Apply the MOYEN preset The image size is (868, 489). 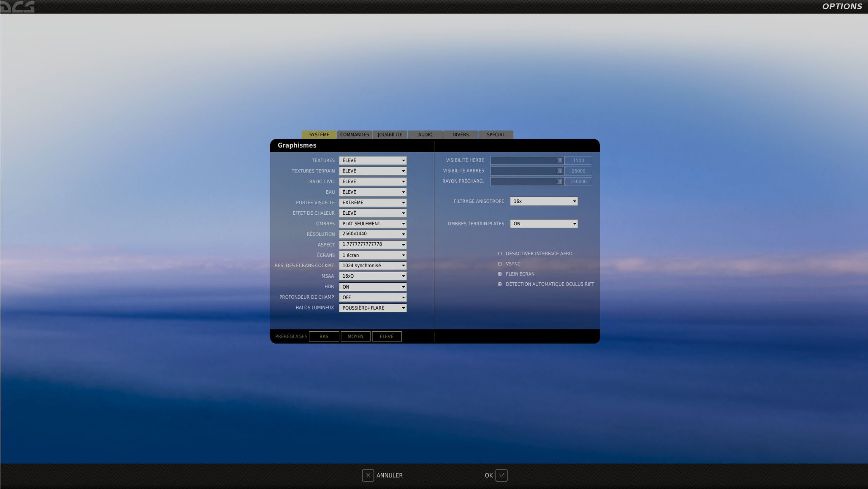[355, 336]
